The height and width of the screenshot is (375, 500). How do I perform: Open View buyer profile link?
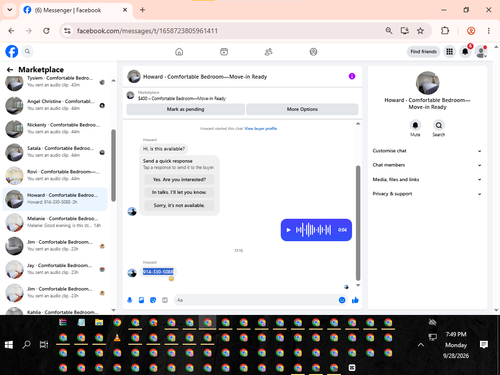click(261, 129)
